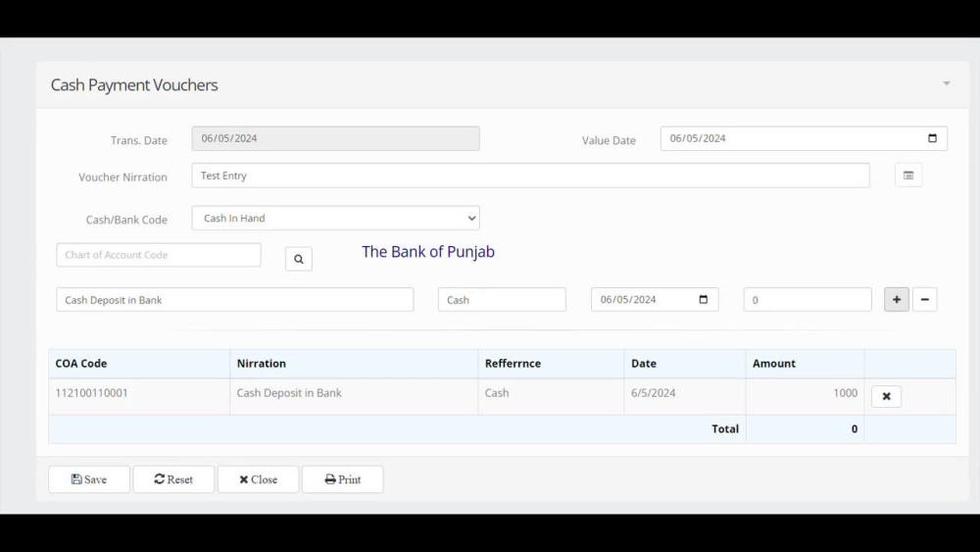Image resolution: width=980 pixels, height=552 pixels.
Task: Click the 'Voucher Nirration' label
Action: click(122, 177)
